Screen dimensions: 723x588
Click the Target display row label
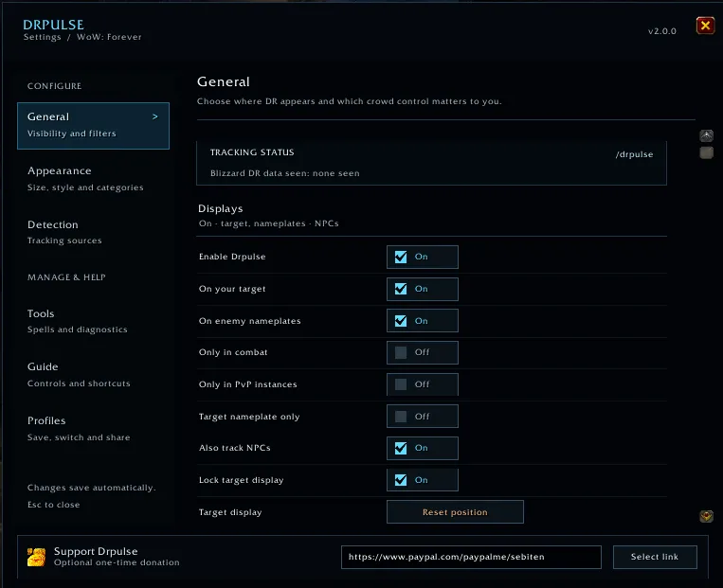pyautogui.click(x=230, y=512)
